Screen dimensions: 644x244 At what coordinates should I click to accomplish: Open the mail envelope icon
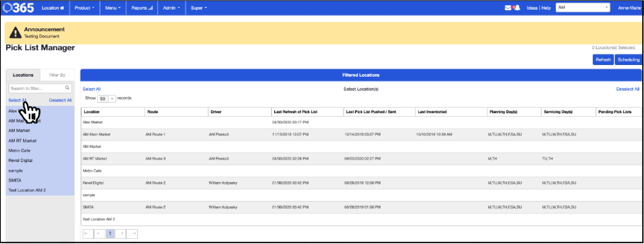tap(508, 8)
